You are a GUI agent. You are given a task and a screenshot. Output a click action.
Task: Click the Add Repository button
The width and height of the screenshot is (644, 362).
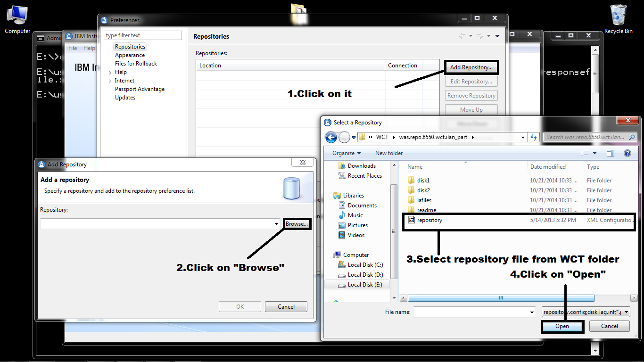471,67
